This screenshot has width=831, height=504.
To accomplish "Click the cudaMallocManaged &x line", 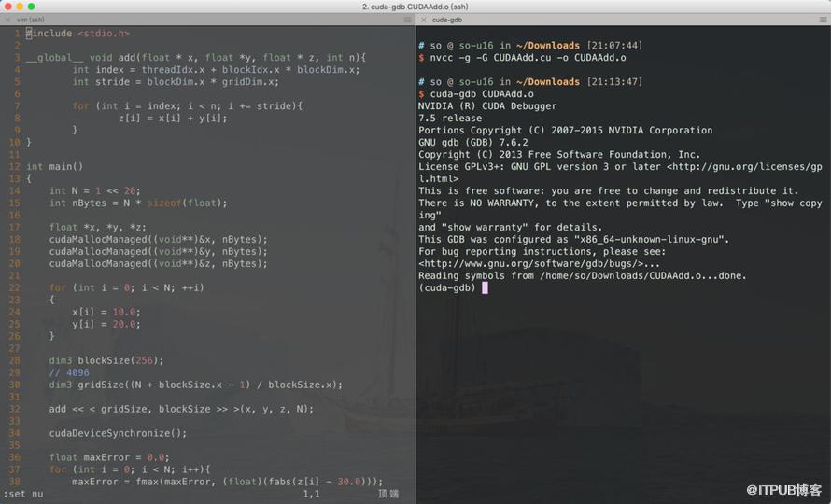I will 159,240.
